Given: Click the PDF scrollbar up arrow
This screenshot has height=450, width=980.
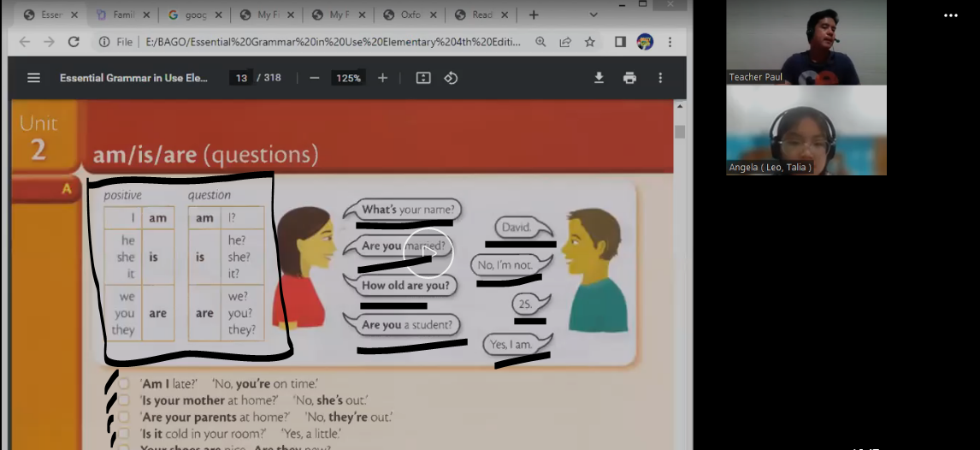Looking at the screenshot, I should (x=680, y=107).
